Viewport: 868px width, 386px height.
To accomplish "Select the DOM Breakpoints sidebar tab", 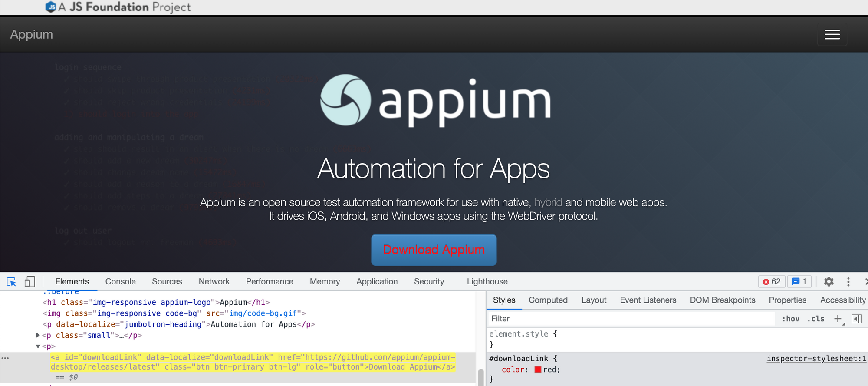I will [x=723, y=300].
